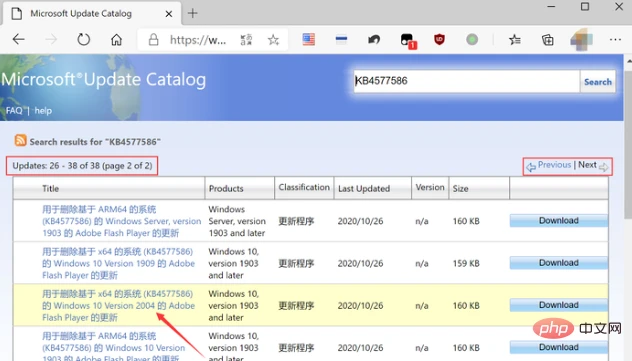Open the Favorites list
The width and height of the screenshot is (632, 361).
[515, 39]
